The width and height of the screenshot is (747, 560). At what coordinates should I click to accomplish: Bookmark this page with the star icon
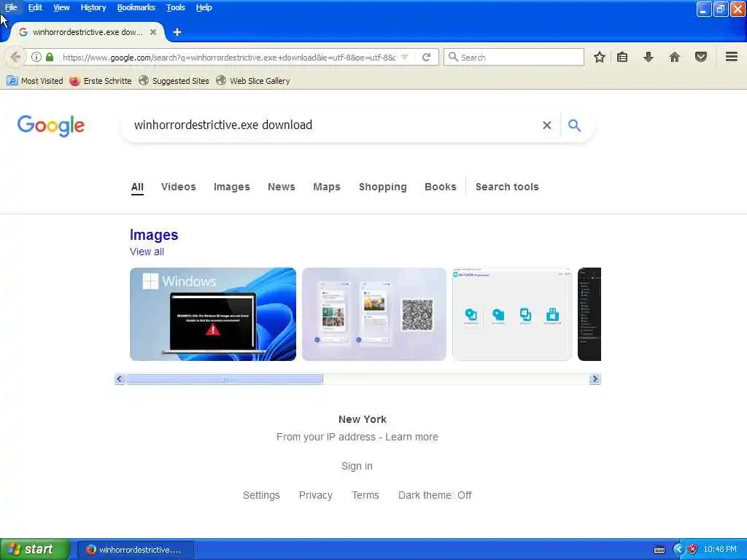[x=600, y=57]
